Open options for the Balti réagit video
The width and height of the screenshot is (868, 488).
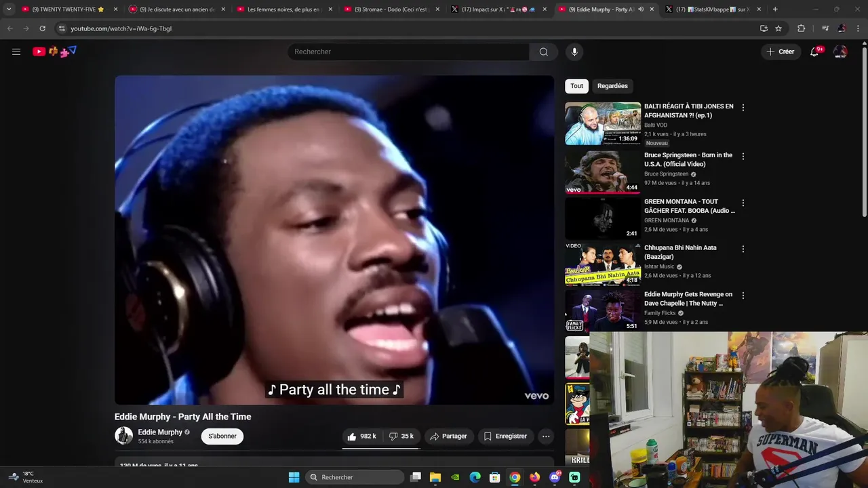tap(743, 107)
